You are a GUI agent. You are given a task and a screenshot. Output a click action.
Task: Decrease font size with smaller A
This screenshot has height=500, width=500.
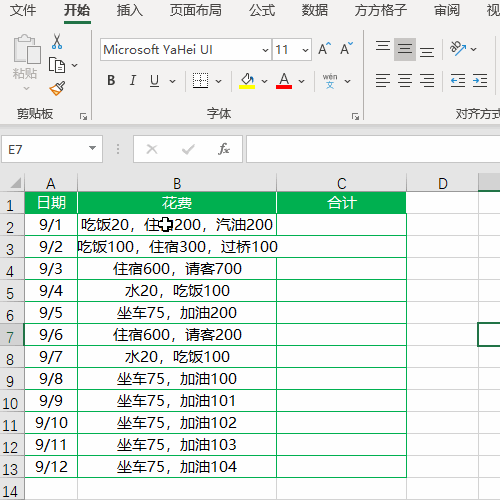pyautogui.click(x=346, y=49)
